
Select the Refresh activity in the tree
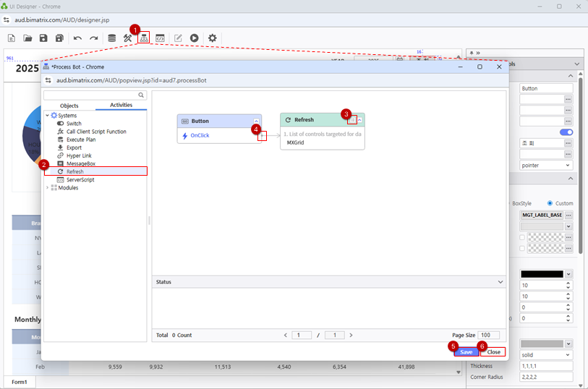click(74, 171)
